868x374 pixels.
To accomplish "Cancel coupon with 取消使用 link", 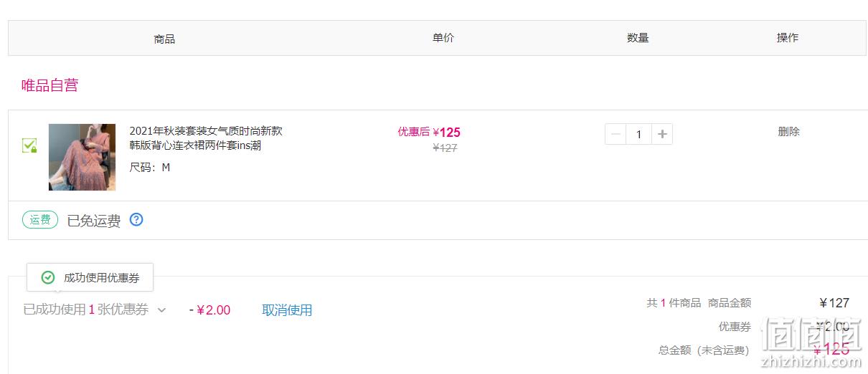I will click(287, 310).
